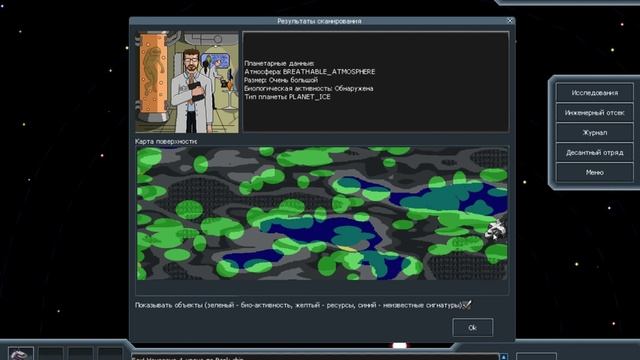Click the scientist portrait image
Screen dimensions: 640x360
click(x=187, y=82)
